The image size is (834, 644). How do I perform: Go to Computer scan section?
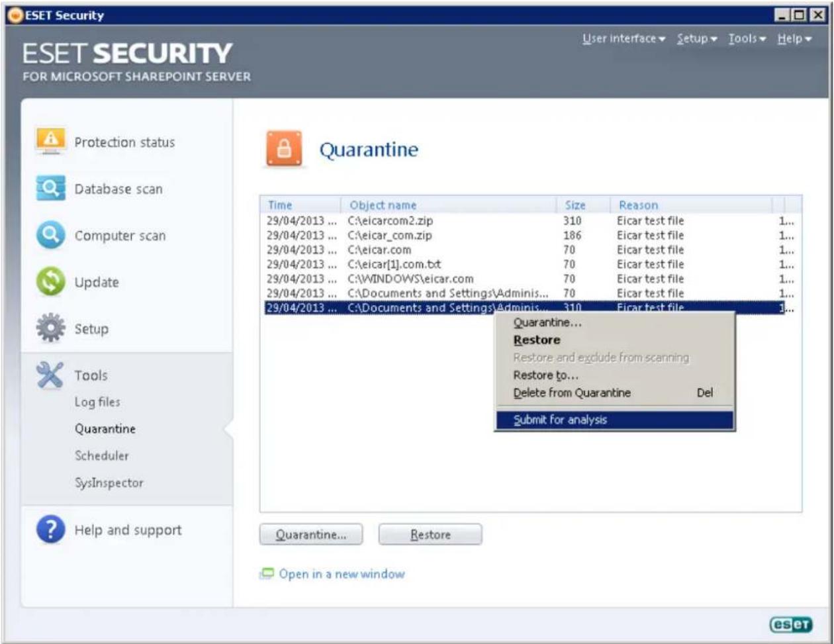[120, 236]
